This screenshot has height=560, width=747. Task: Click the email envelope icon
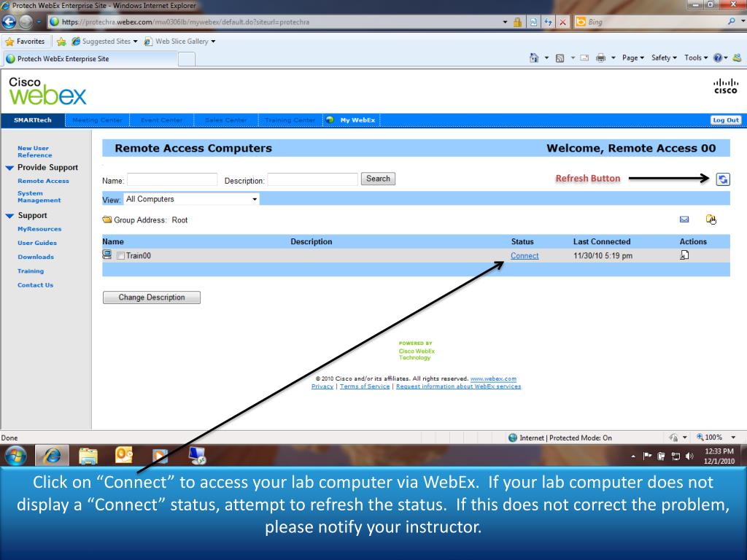coord(684,219)
